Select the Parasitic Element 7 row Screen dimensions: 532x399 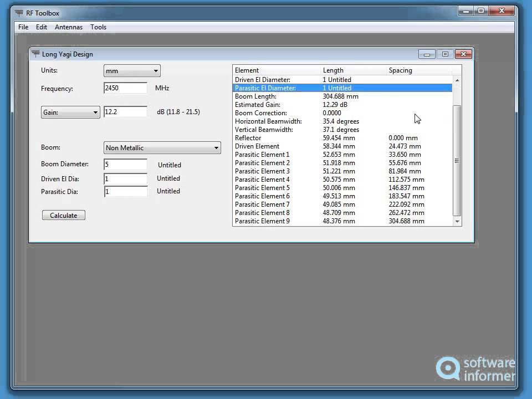pos(342,204)
